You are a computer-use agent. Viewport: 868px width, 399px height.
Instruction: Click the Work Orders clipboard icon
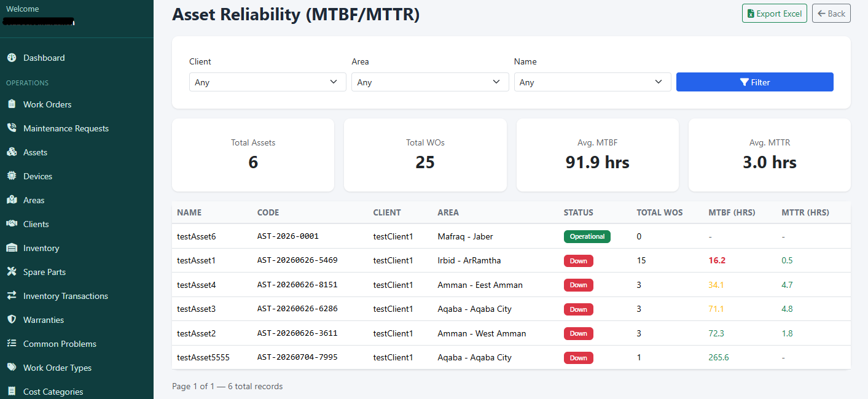[x=11, y=104]
